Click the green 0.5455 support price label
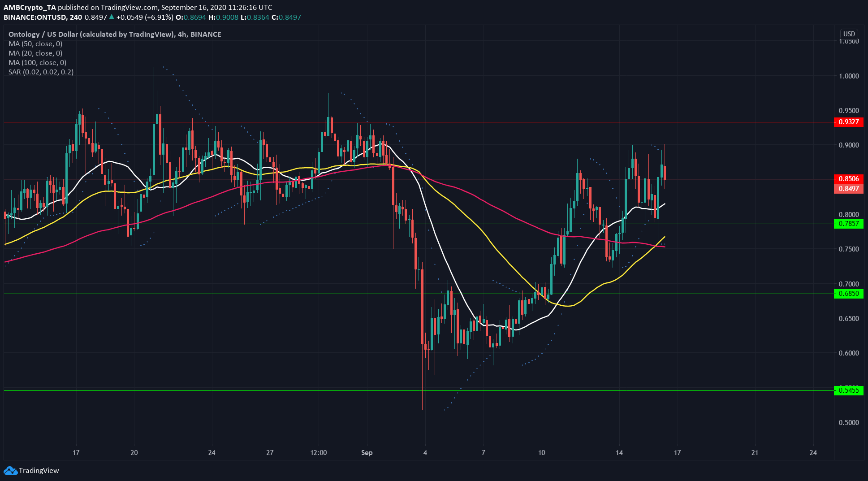The height and width of the screenshot is (481, 868). 849,390
